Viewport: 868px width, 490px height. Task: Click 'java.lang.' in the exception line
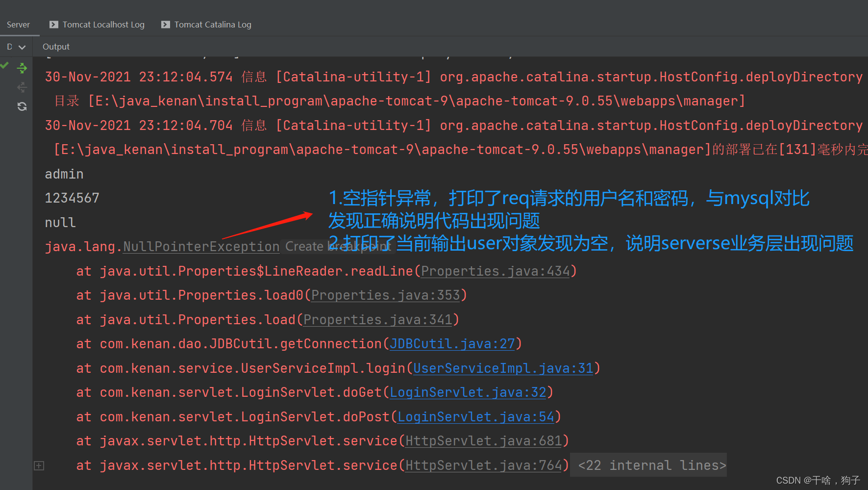pyautogui.click(x=84, y=246)
